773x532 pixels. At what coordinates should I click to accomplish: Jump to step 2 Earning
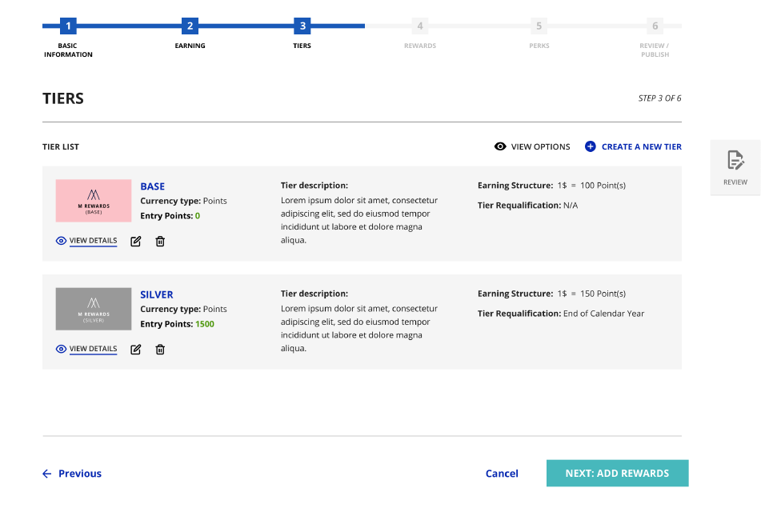click(190, 26)
